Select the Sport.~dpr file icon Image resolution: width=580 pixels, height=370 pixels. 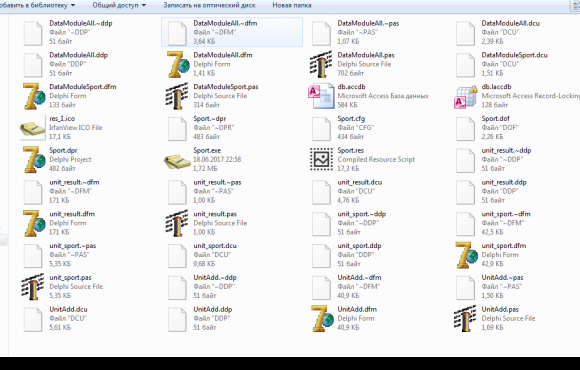coord(177,129)
